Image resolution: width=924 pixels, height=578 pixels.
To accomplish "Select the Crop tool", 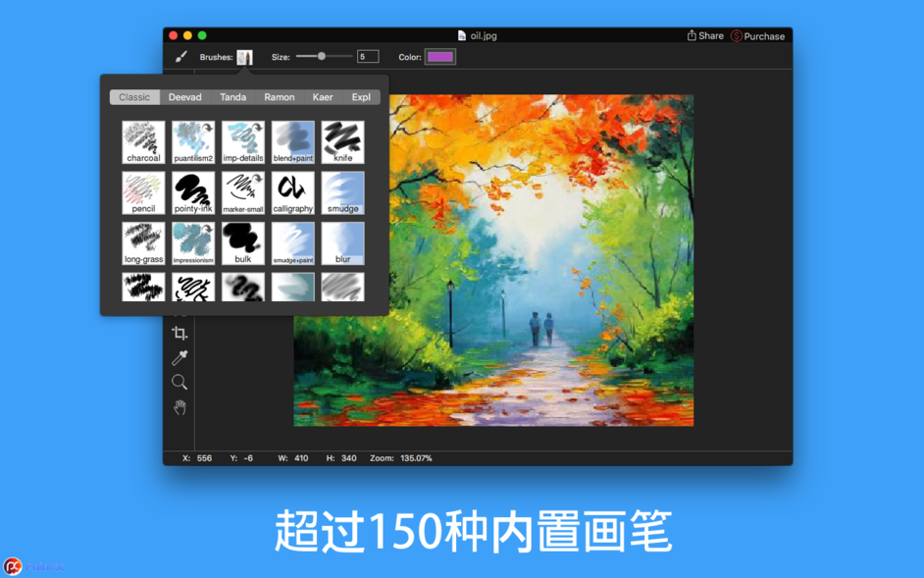I will pos(180,332).
